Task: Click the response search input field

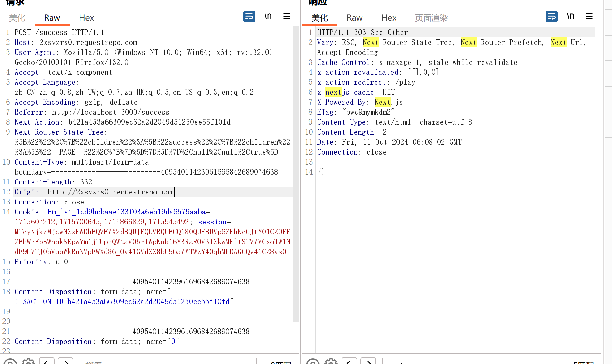Action: point(471,361)
